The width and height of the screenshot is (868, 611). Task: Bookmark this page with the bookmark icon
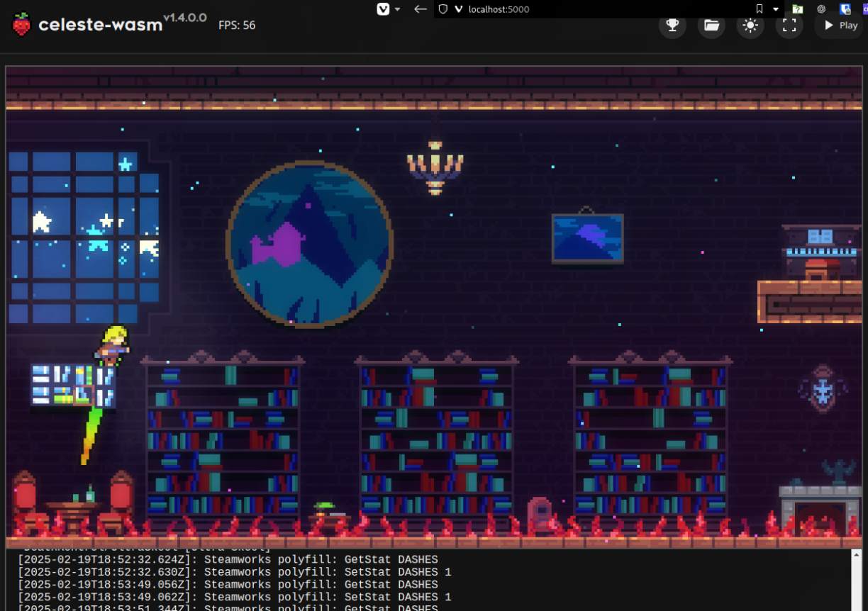pos(759,9)
